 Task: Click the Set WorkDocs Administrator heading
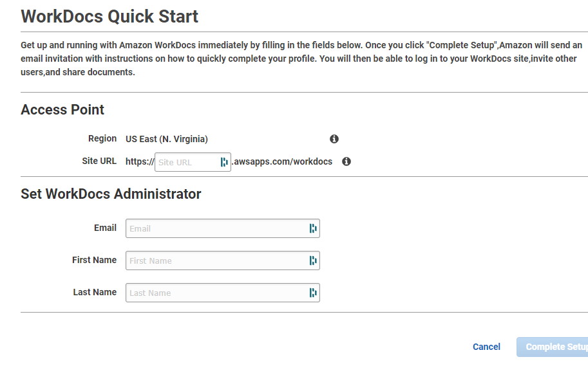pyautogui.click(x=111, y=194)
